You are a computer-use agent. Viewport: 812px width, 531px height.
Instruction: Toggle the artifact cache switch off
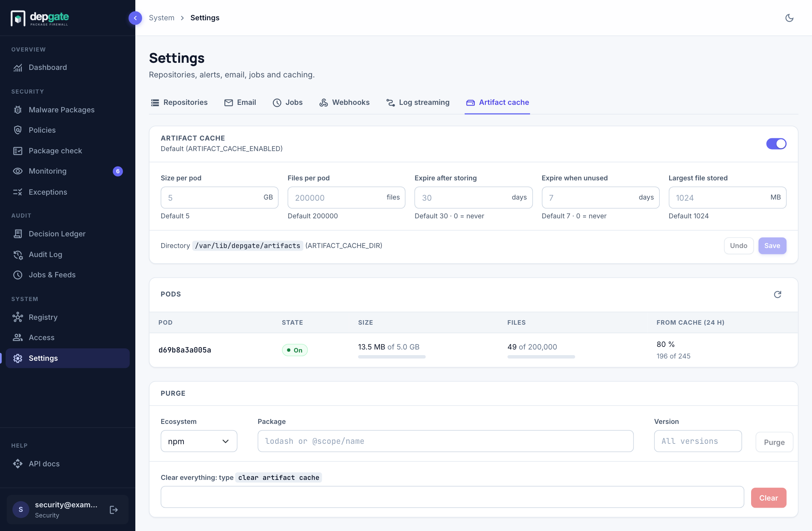776,144
